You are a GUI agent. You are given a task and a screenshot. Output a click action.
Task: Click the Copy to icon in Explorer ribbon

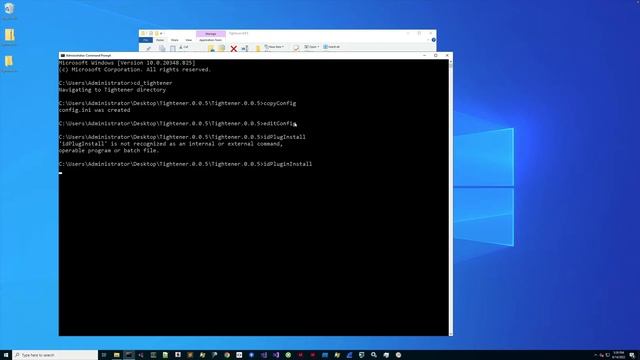click(x=221, y=49)
